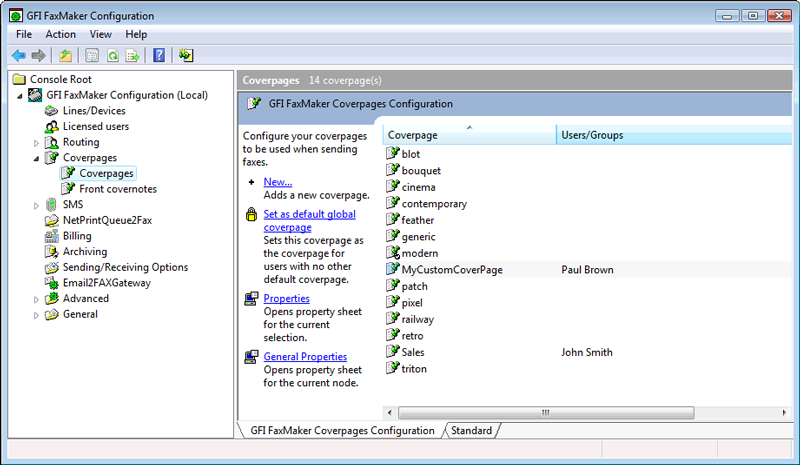
Task: Click the Paul Brown users cell
Action: [587, 270]
